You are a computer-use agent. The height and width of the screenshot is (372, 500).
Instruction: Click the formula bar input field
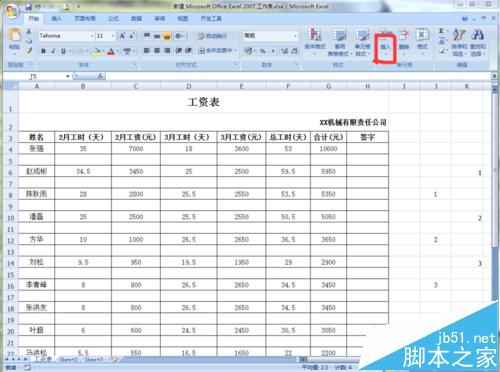click(298, 76)
